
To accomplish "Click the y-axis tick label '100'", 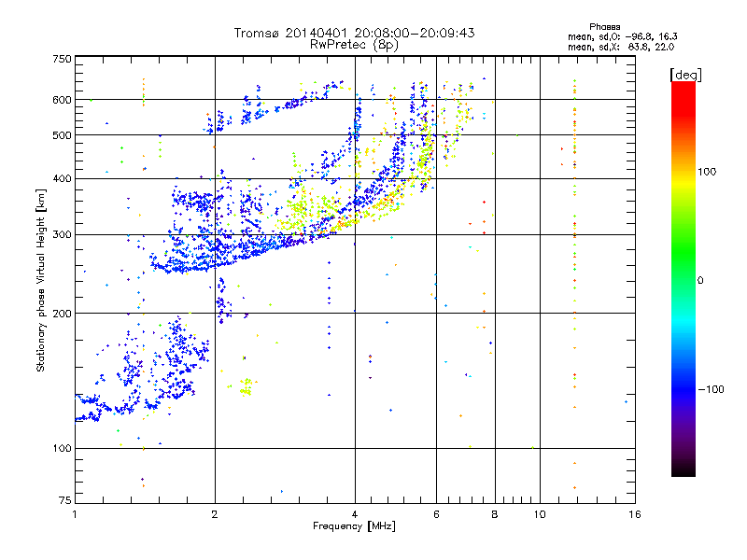I will coord(62,448).
